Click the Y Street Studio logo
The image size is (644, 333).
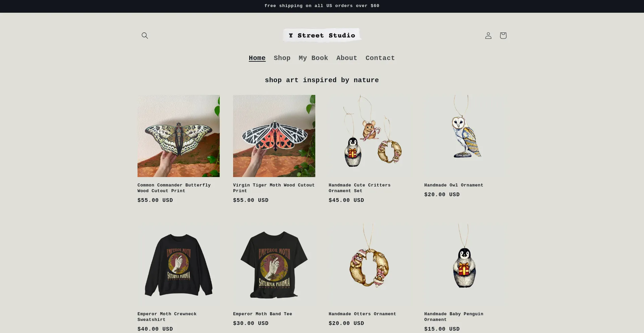[x=322, y=35]
